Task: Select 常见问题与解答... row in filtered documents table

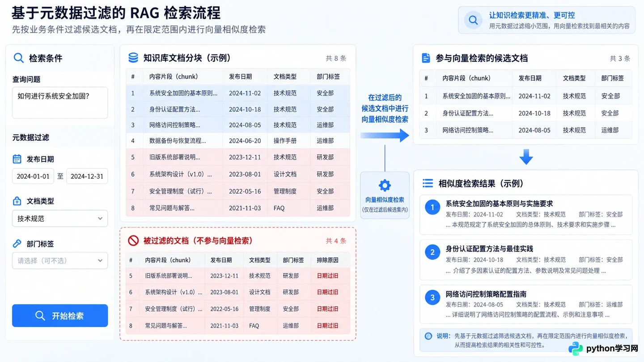Action: [238, 326]
